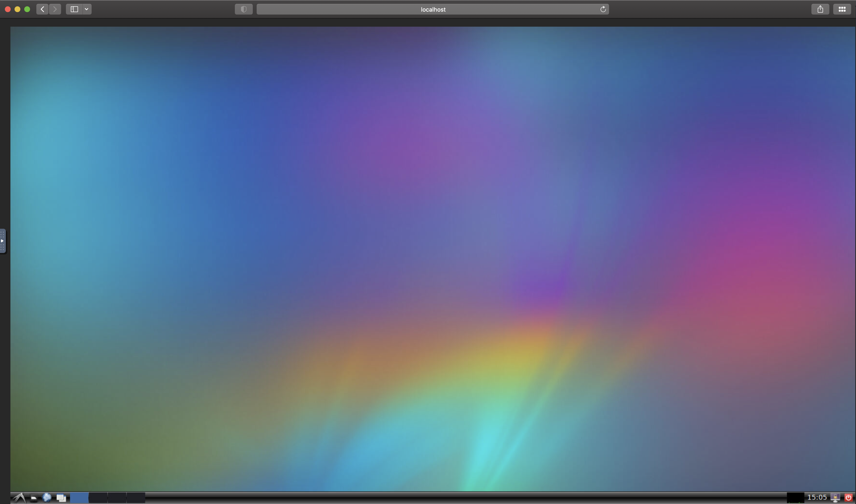Click the privacy shield icon
This screenshot has width=856, height=504.
click(244, 9)
